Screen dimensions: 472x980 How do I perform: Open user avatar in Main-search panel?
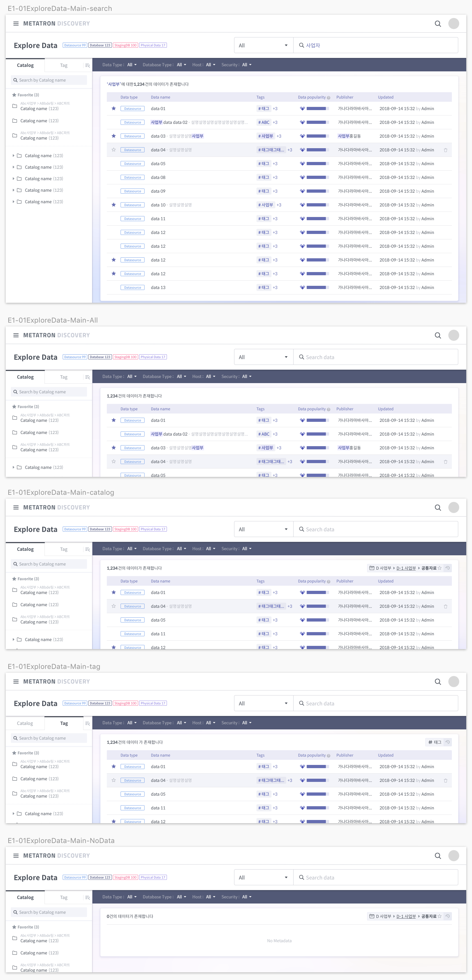pyautogui.click(x=453, y=24)
